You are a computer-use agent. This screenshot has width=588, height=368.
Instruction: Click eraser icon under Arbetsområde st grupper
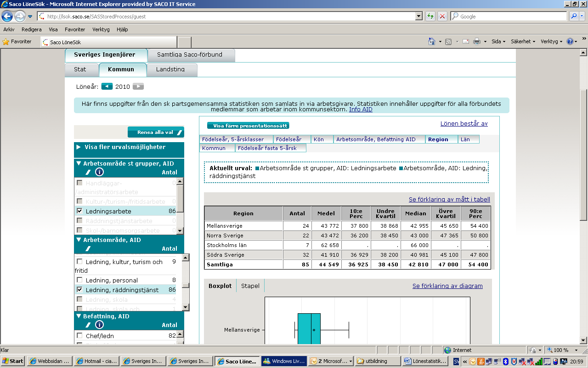[x=88, y=172]
